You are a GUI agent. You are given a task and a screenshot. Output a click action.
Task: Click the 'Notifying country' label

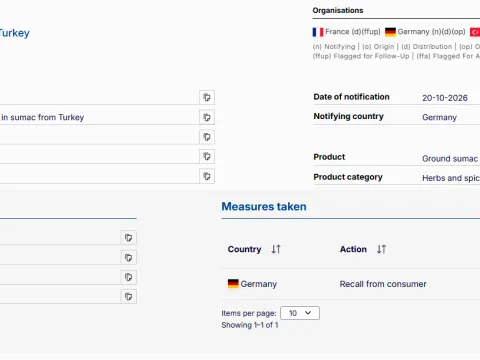(x=348, y=116)
